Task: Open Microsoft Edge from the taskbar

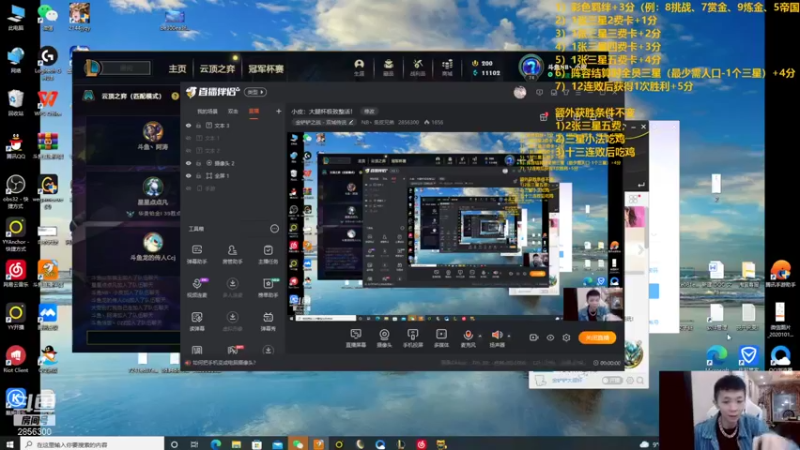Action: (x=216, y=444)
